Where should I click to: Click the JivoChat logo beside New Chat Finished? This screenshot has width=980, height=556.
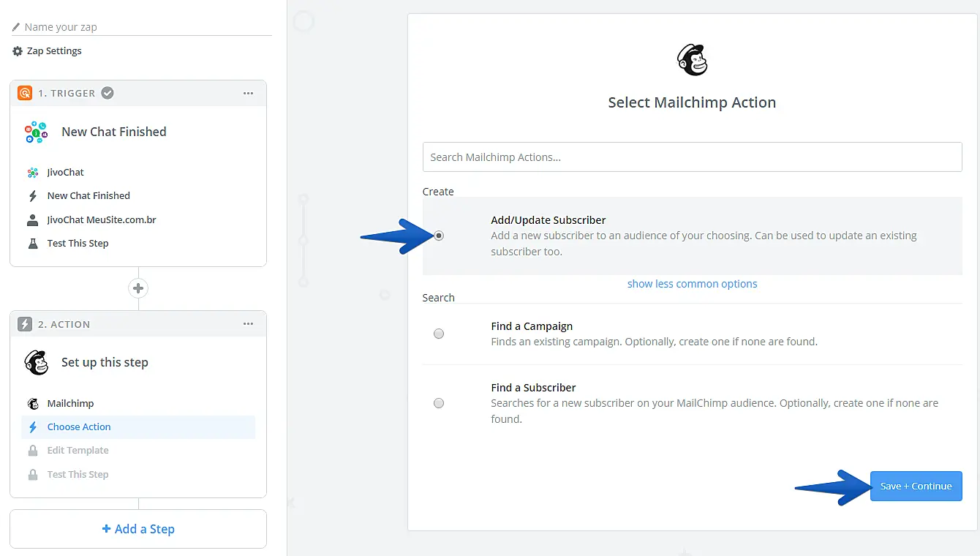[36, 132]
